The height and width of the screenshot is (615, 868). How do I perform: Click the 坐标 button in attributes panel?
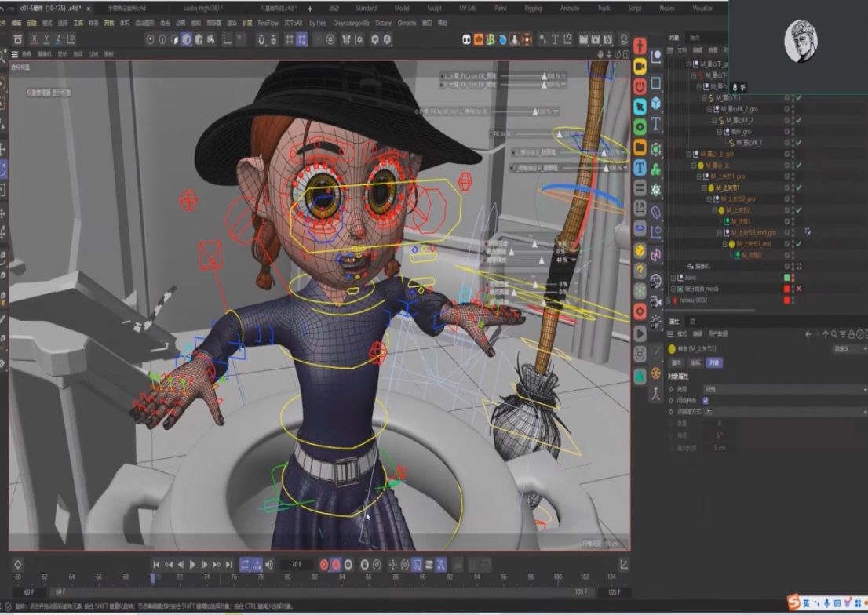tap(695, 362)
